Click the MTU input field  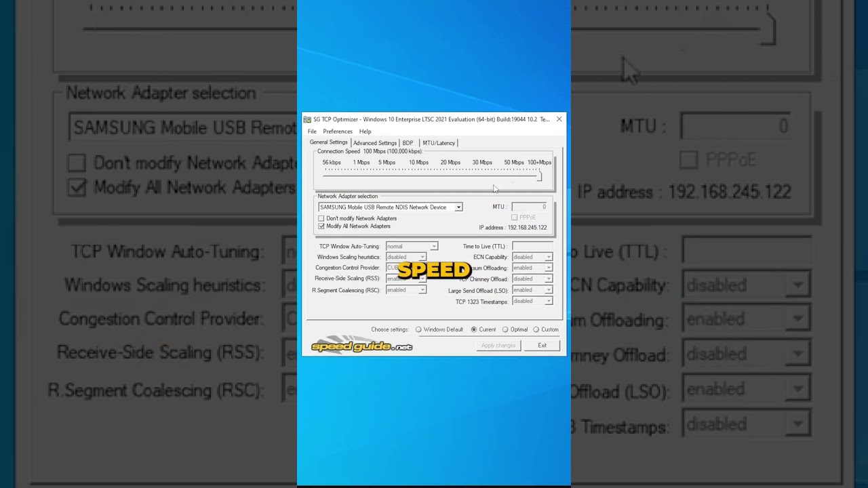[x=530, y=207]
